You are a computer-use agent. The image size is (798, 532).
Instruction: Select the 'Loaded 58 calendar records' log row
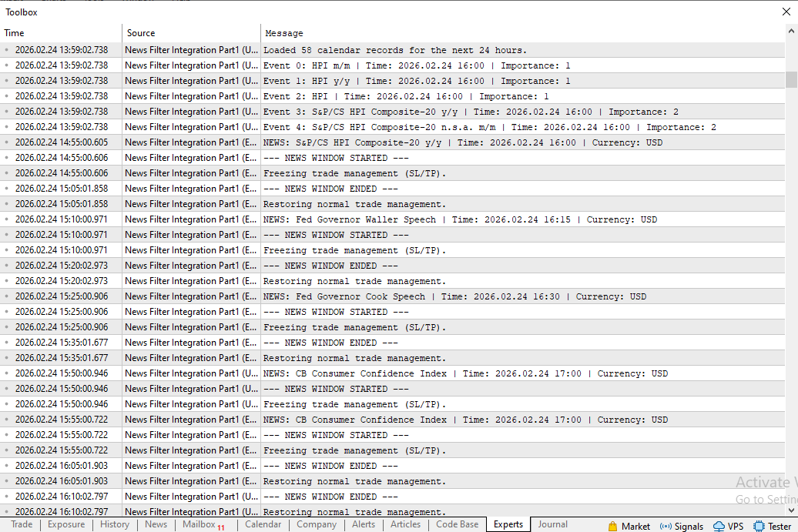(392, 50)
